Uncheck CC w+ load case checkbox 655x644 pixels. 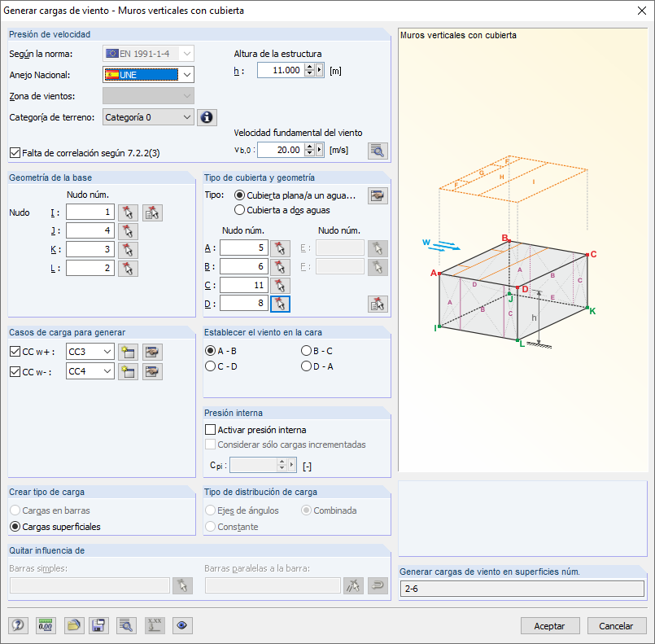pos(15,352)
